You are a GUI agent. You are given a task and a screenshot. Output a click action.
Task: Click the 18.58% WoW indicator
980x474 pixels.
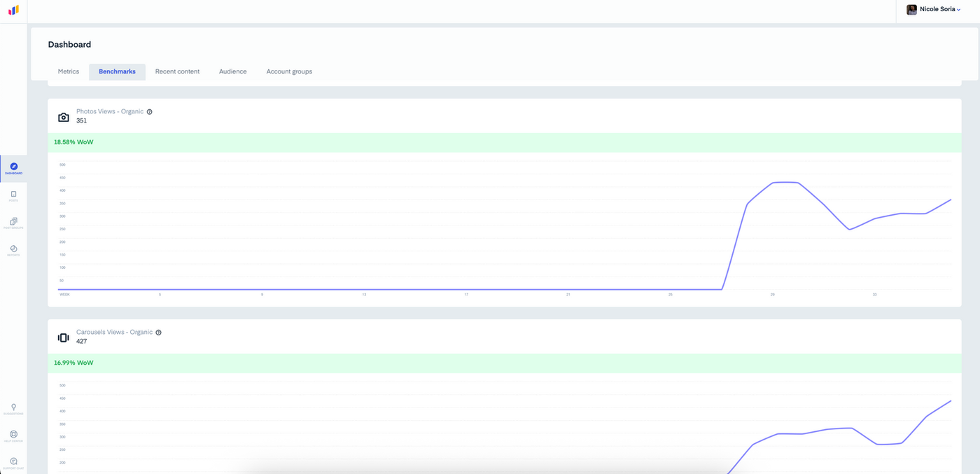73,142
